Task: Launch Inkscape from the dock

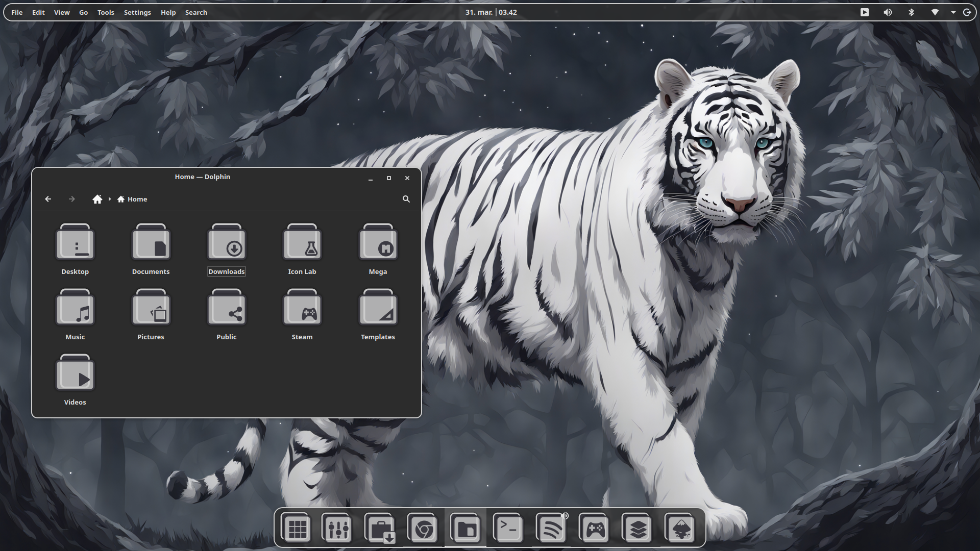Action: point(680,528)
